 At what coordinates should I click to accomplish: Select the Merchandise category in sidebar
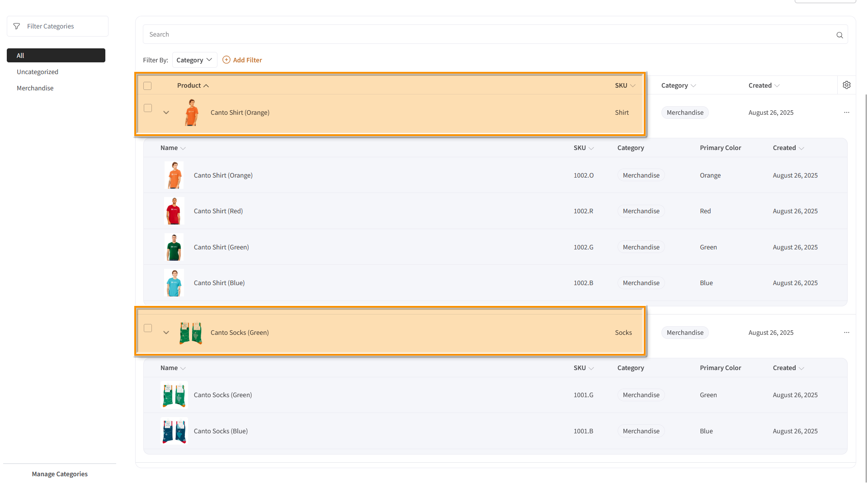click(x=35, y=88)
